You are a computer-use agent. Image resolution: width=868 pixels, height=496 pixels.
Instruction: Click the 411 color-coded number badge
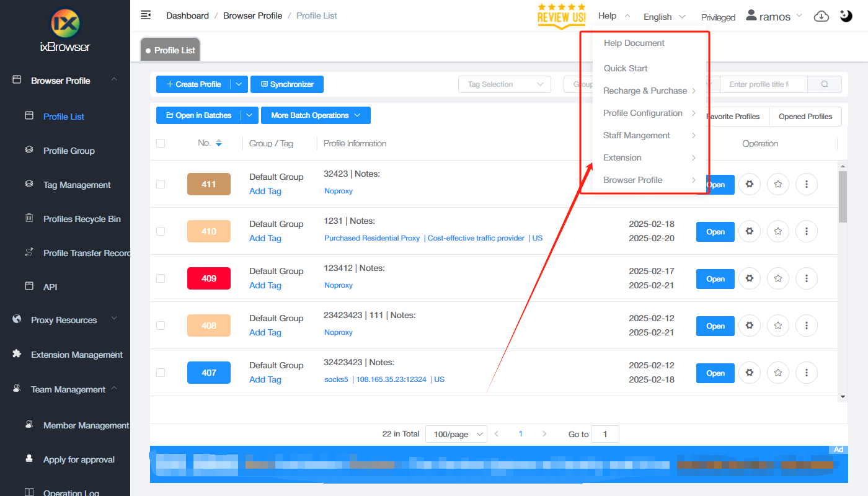209,184
